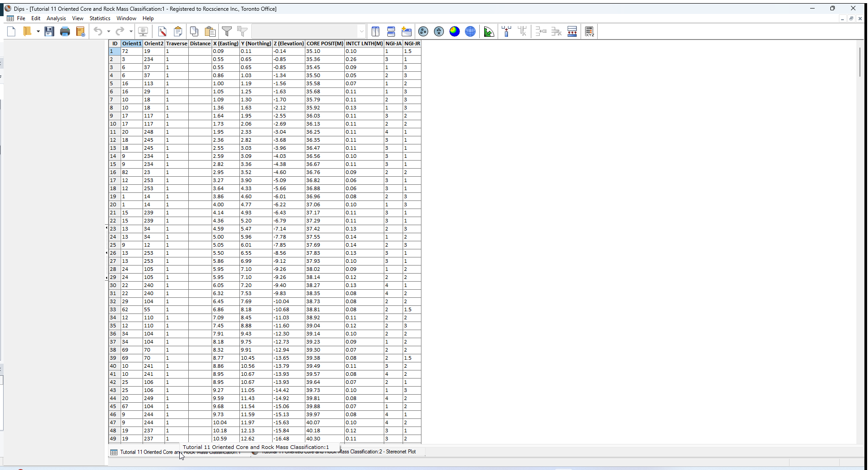Image resolution: width=868 pixels, height=470 pixels.
Task: Open the filter query combo box
Action: click(361, 31)
